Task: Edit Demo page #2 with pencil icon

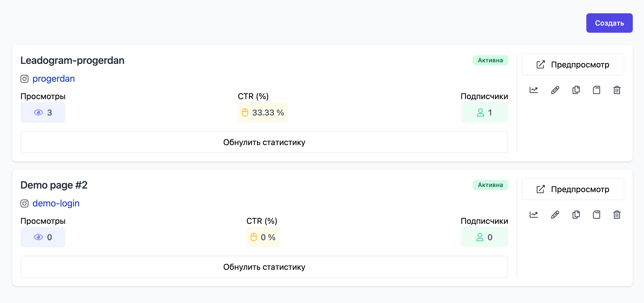Action: (555, 215)
